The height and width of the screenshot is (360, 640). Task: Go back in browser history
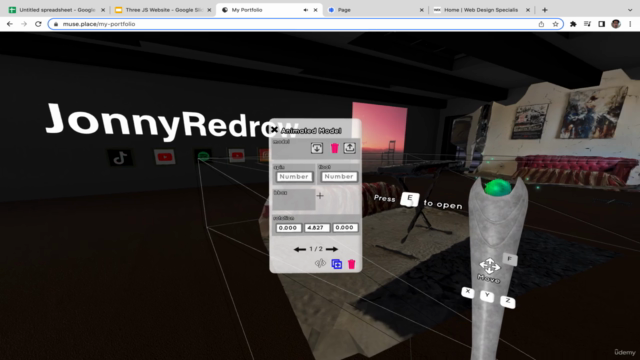pos(10,24)
